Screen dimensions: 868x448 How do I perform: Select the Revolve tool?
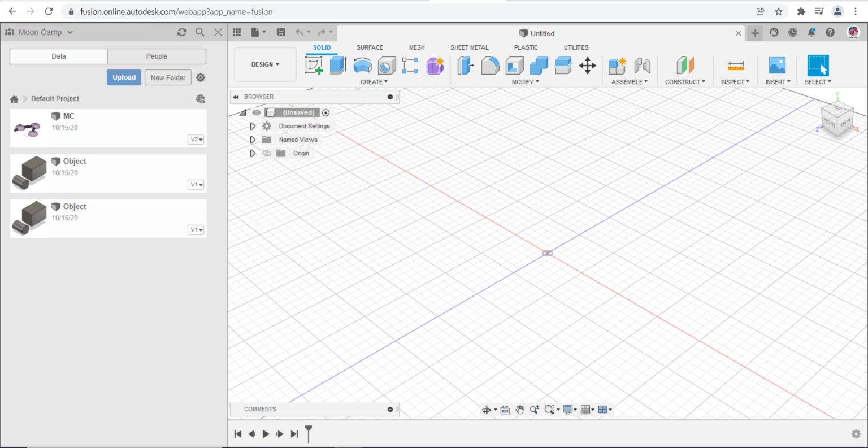coord(362,65)
